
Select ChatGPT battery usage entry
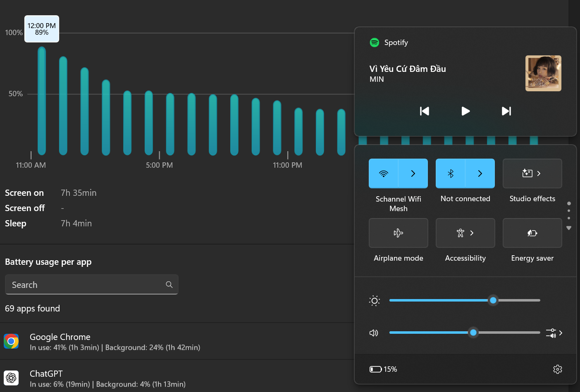tap(107, 378)
